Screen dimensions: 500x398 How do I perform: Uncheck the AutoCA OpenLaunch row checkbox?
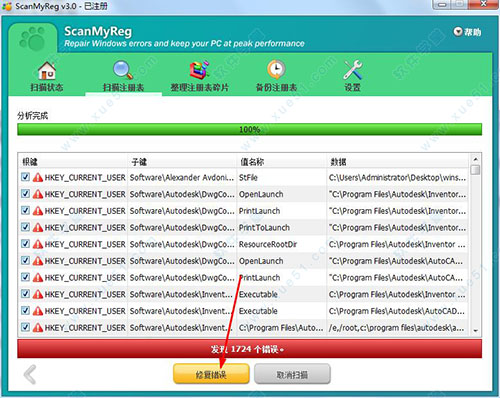coord(25,260)
